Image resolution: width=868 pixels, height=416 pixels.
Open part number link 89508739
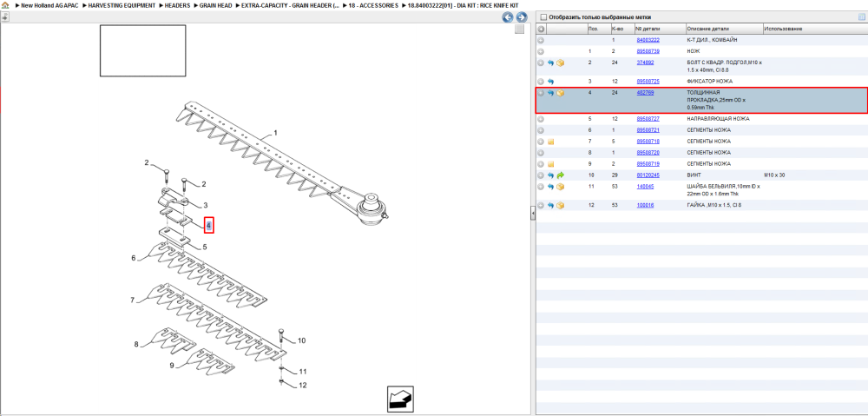(x=648, y=51)
